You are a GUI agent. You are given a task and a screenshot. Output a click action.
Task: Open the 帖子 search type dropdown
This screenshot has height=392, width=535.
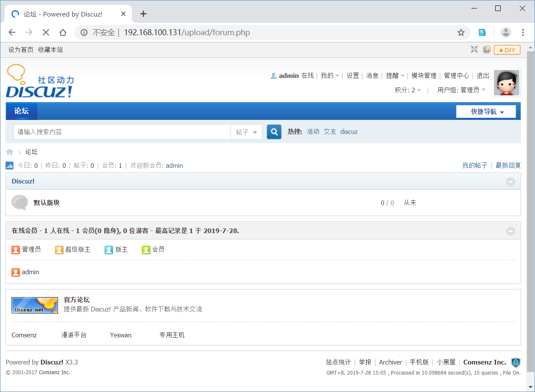(x=246, y=132)
